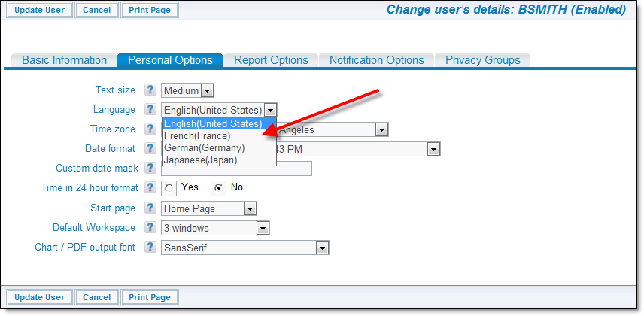This screenshot has height=316, width=644.
Task: Click the top Update User button
Action: coord(39,10)
